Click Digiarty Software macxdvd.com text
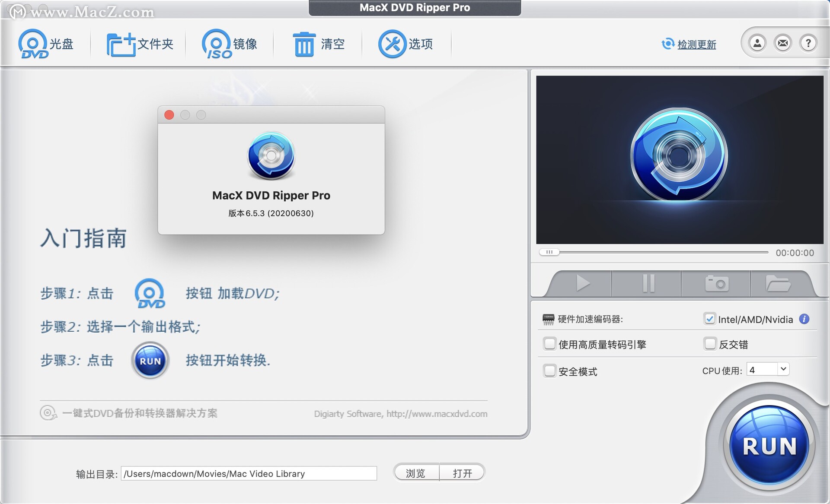The image size is (830, 504). (401, 414)
